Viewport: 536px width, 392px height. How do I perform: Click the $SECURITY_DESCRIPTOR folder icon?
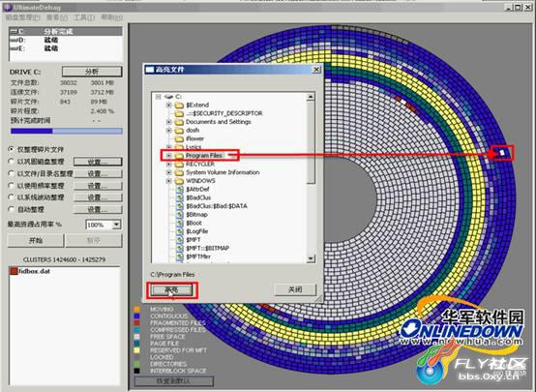coord(179,113)
